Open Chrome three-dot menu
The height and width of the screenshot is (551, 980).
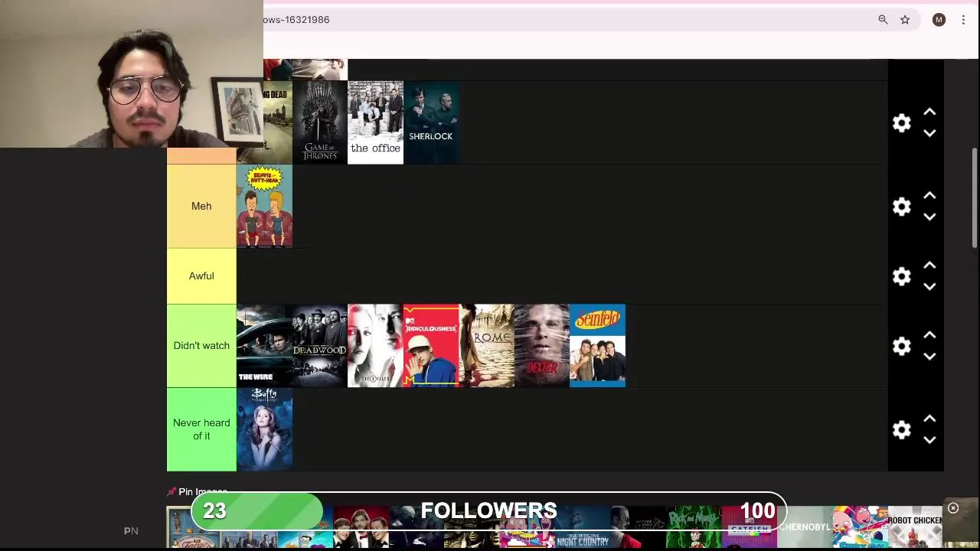(963, 20)
